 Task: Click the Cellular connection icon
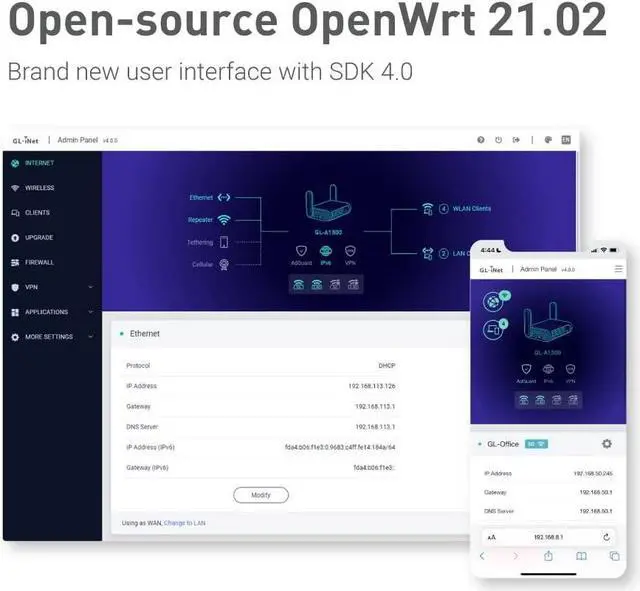click(x=224, y=265)
